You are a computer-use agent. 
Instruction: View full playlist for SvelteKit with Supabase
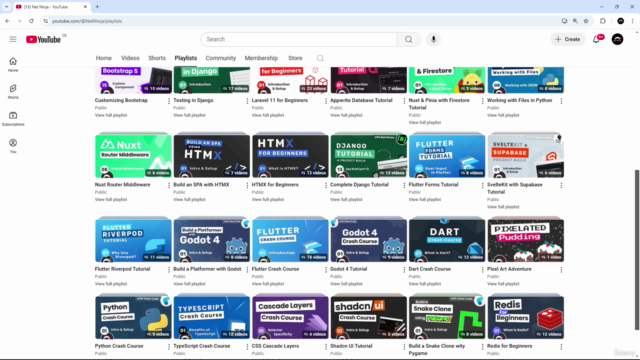click(503, 207)
